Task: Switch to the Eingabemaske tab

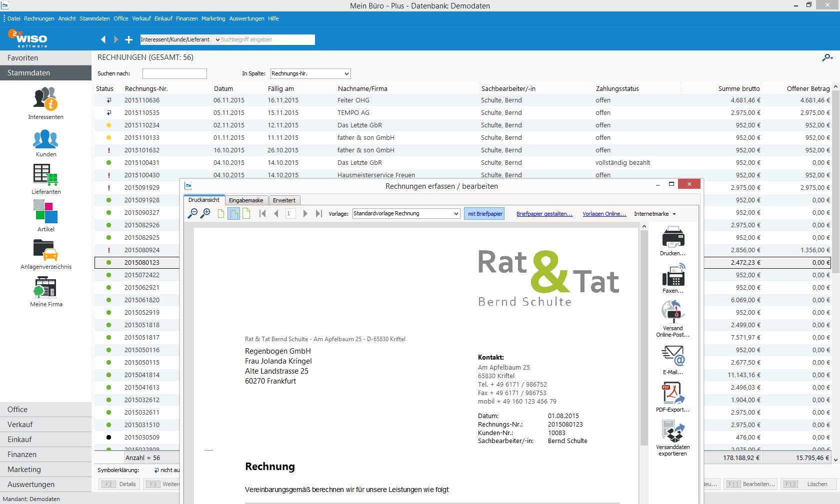Action: pos(245,200)
